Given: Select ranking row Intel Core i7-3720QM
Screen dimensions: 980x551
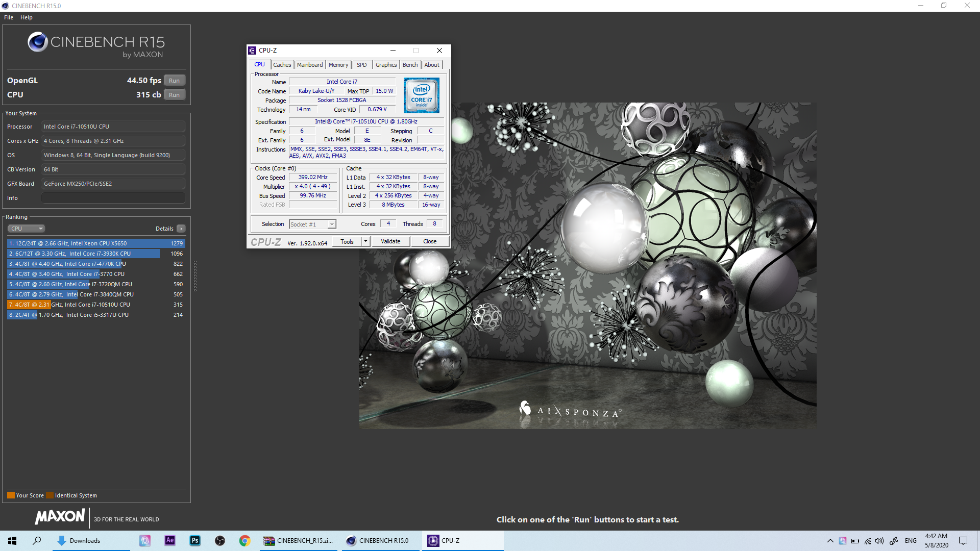Looking at the screenshot, I should tap(96, 284).
